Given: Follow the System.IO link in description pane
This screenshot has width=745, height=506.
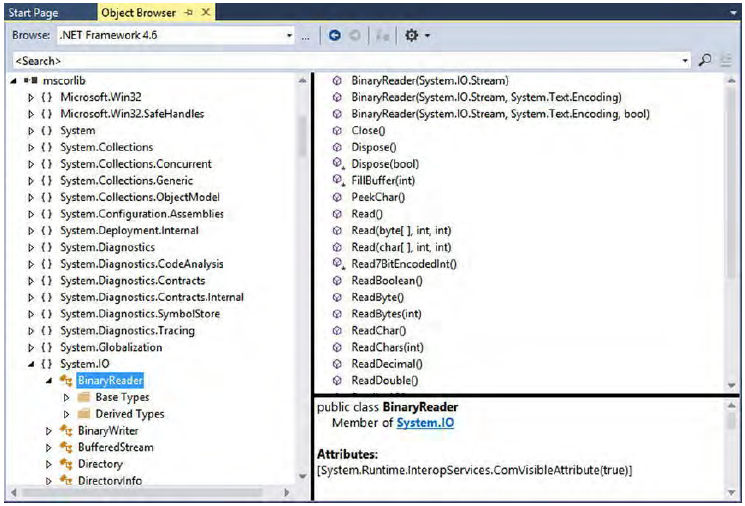Looking at the screenshot, I should click(425, 422).
